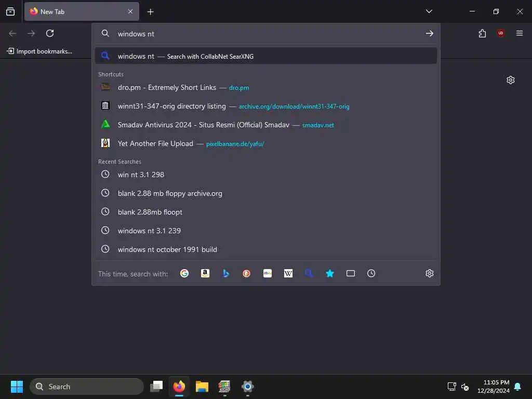The image size is (532, 399).
Task: Select recent search 'win nt 3.1 298'
Action: pos(266,175)
